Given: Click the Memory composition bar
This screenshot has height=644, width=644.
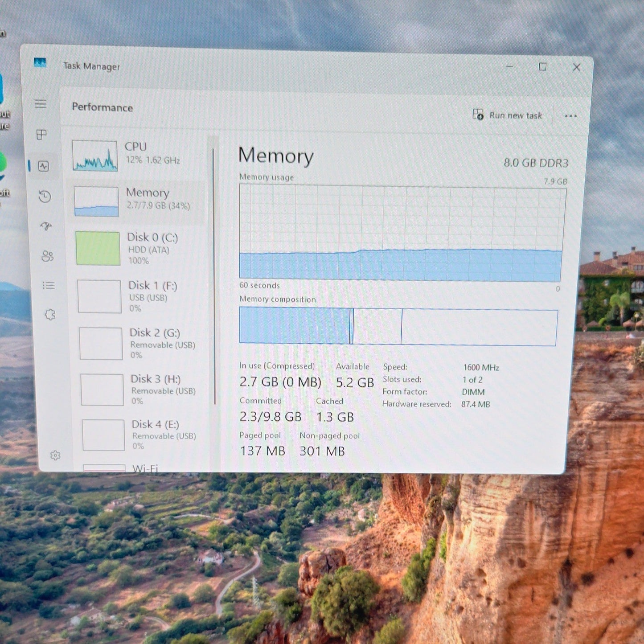Looking at the screenshot, I should tap(398, 326).
